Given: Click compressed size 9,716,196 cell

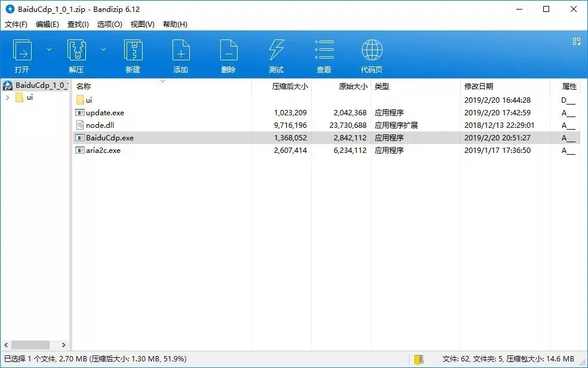Looking at the screenshot, I should [290, 125].
